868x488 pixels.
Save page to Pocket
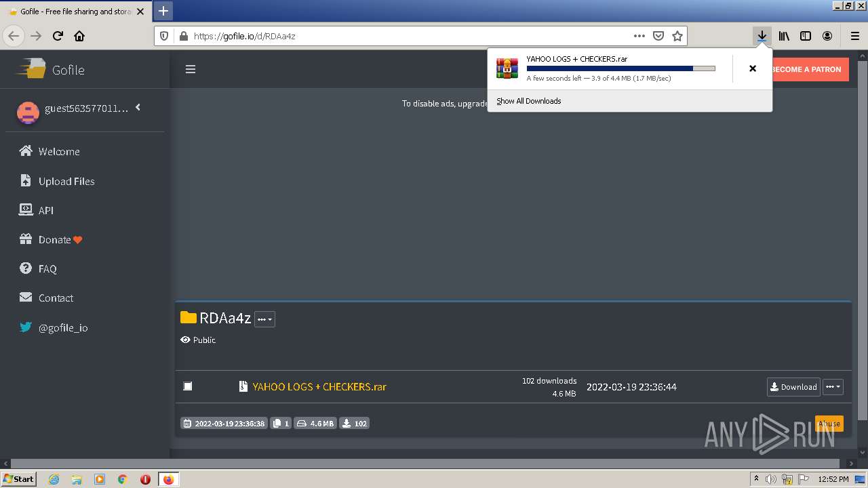click(658, 36)
